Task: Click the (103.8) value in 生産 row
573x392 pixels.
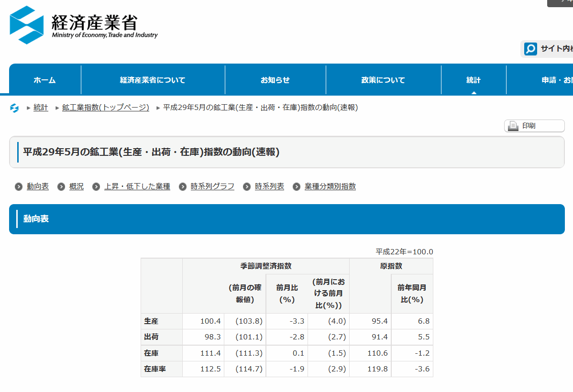Action: pyautogui.click(x=249, y=321)
